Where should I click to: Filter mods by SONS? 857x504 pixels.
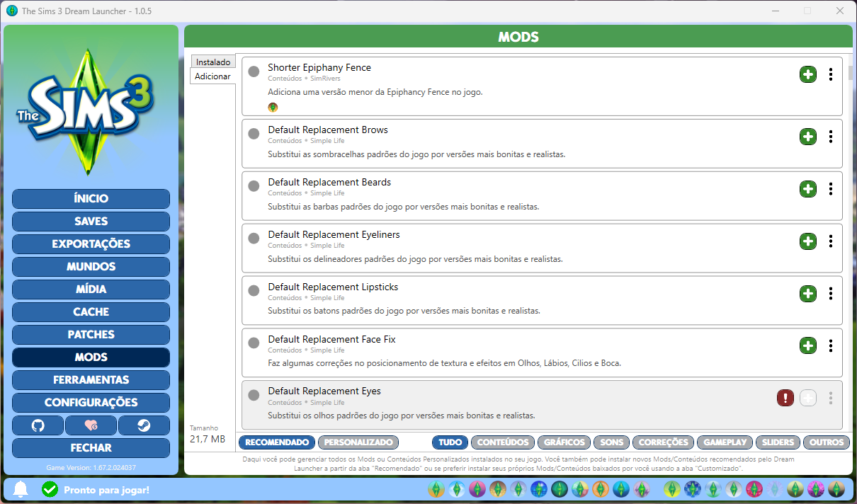pyautogui.click(x=612, y=442)
